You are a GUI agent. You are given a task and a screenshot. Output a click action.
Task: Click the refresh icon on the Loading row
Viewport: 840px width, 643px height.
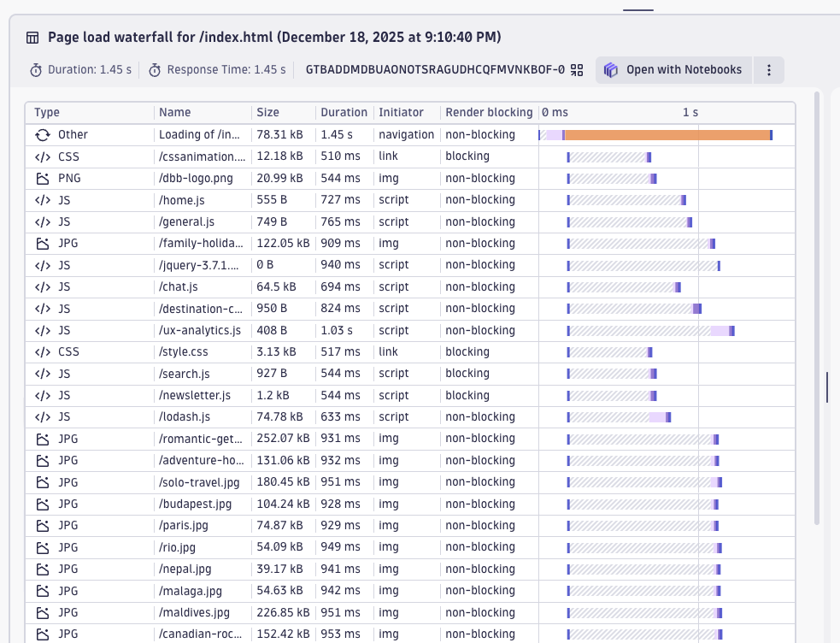pyautogui.click(x=44, y=134)
